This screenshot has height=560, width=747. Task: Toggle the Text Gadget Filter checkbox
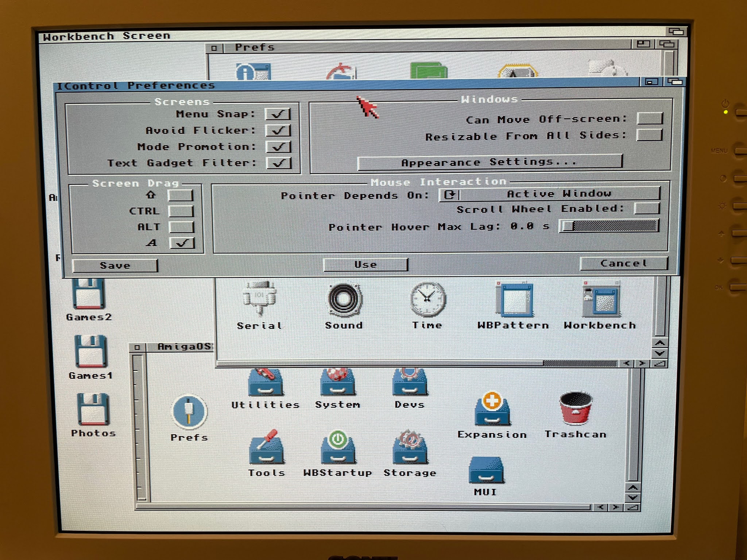pyautogui.click(x=279, y=163)
